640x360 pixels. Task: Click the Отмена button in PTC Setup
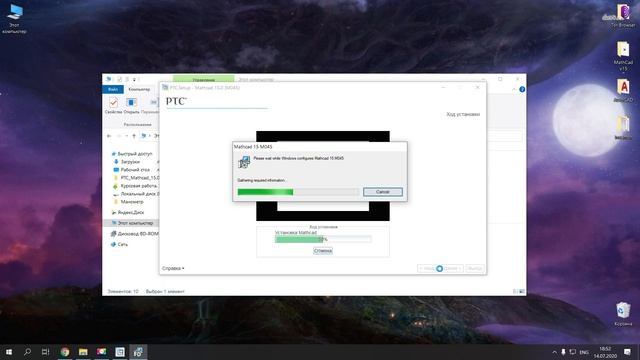[x=322, y=251]
